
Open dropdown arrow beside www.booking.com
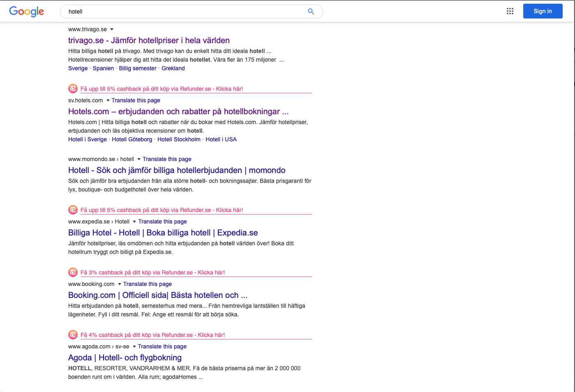coord(120,284)
